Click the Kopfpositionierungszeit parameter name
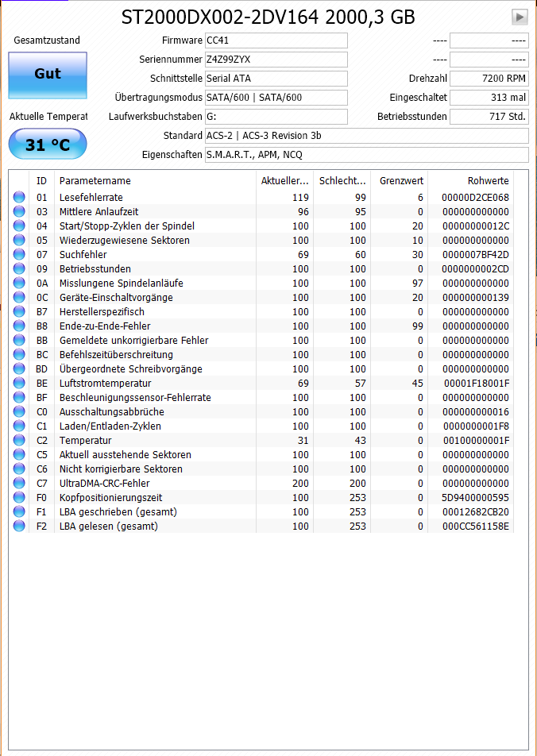 [x=111, y=498]
